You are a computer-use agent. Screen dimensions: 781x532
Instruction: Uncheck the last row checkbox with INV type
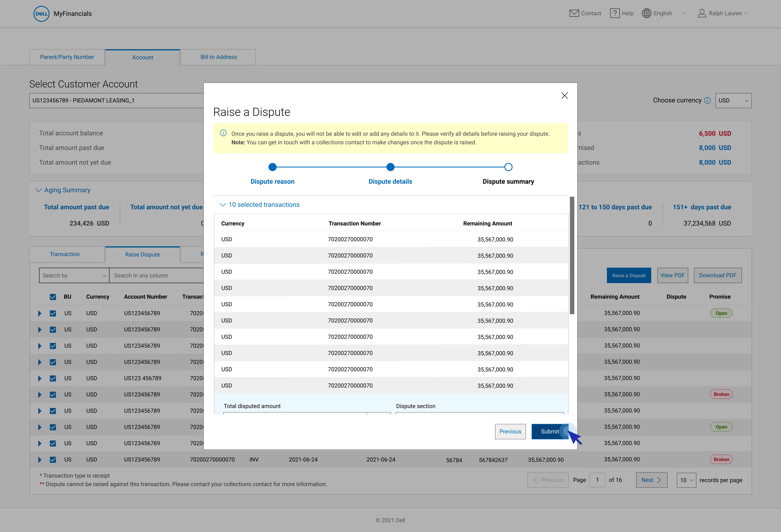click(x=53, y=460)
